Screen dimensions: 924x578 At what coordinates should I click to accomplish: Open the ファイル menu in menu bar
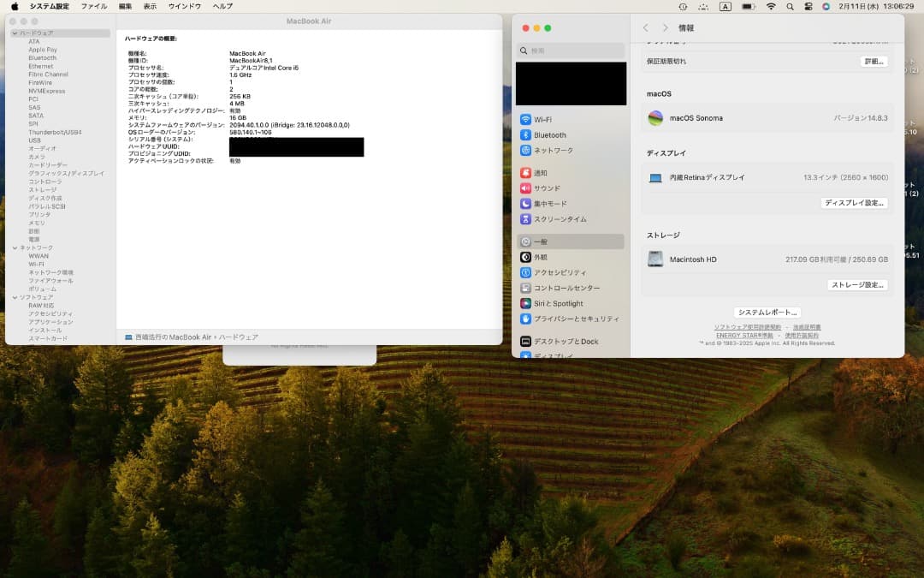94,6
